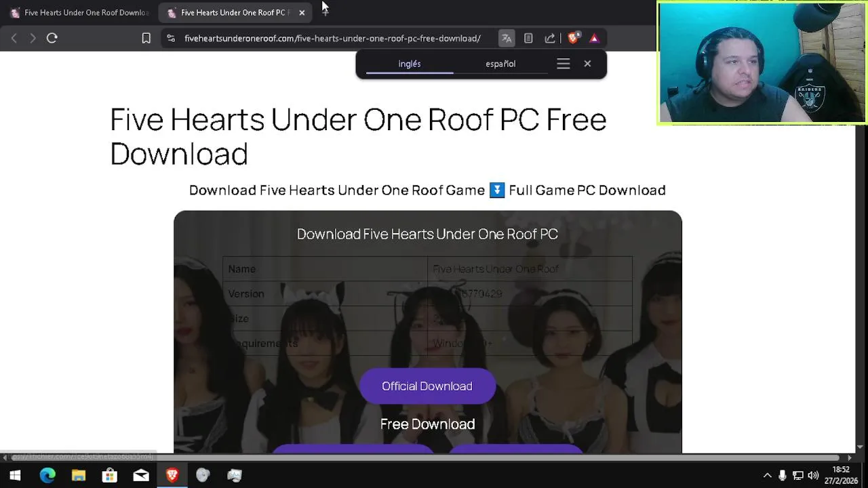This screenshot has width=868, height=488.
Task: Click the translate page icon
Action: 506,38
